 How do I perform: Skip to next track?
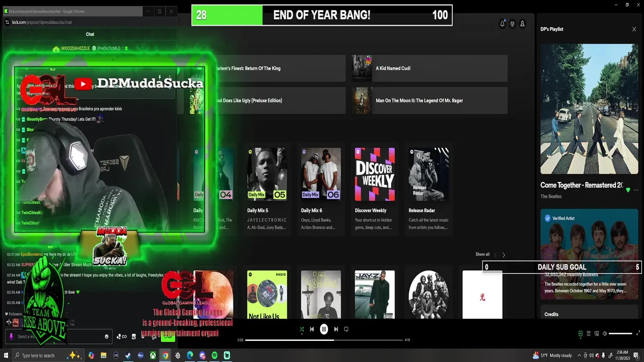336,329
